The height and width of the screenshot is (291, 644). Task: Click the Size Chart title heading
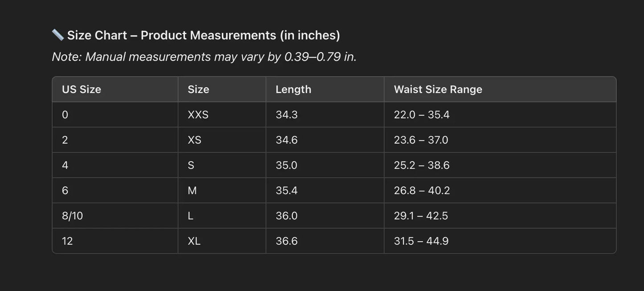tap(203, 35)
